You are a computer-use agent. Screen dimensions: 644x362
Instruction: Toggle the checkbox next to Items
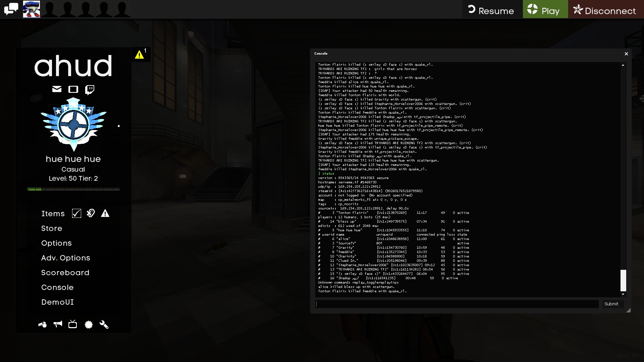tap(76, 214)
